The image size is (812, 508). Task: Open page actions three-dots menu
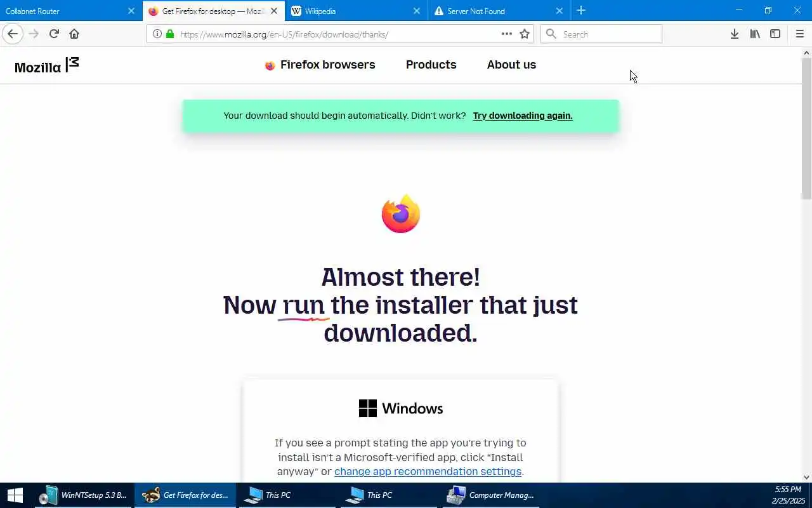[506, 34]
